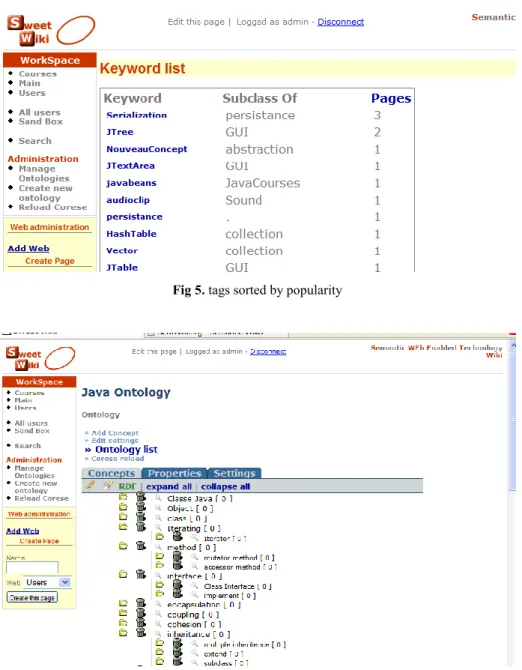Click trash icon on Object row
This screenshot has height=670, width=522.
tap(141, 507)
